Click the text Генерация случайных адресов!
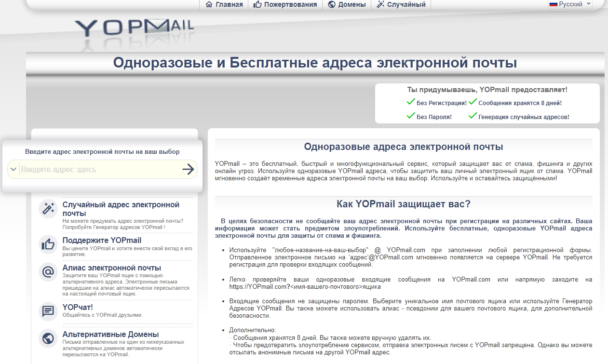Screen dimensions: 608x364 click(x=524, y=117)
